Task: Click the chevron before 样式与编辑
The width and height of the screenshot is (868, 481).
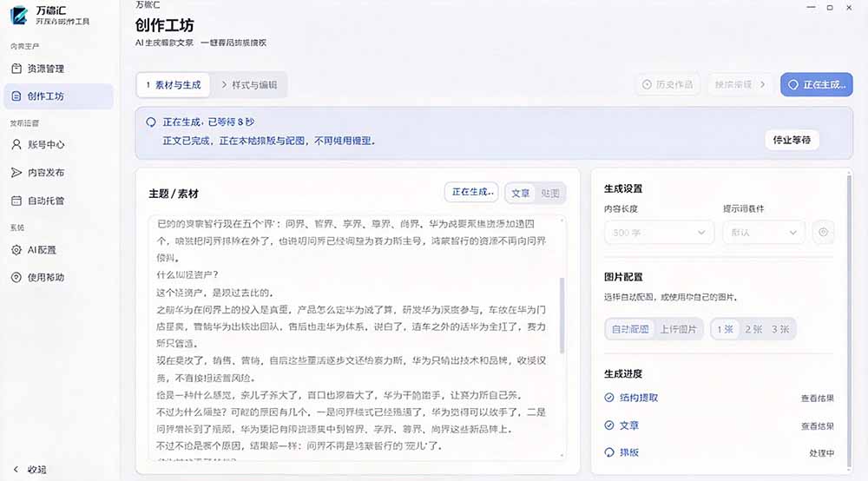Action: pos(224,85)
